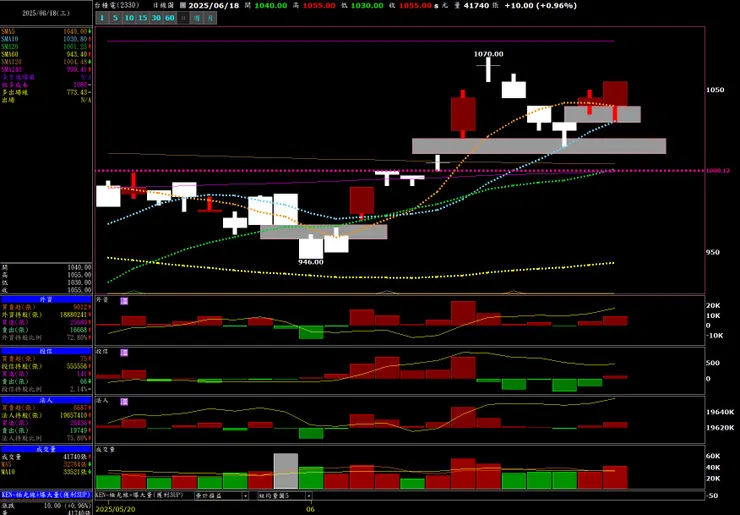Click the 1070.00 high-price label on the chart

pyautogui.click(x=488, y=54)
